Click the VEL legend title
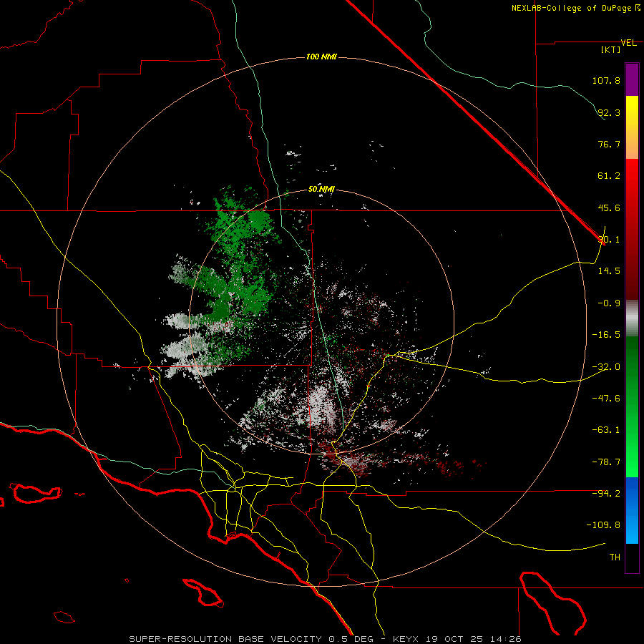 point(628,43)
